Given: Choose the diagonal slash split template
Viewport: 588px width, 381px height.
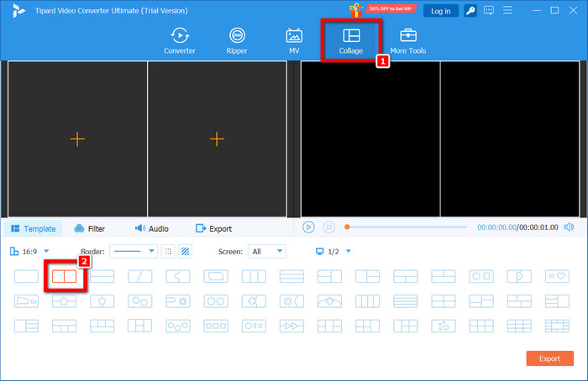Looking at the screenshot, I should tap(140, 276).
